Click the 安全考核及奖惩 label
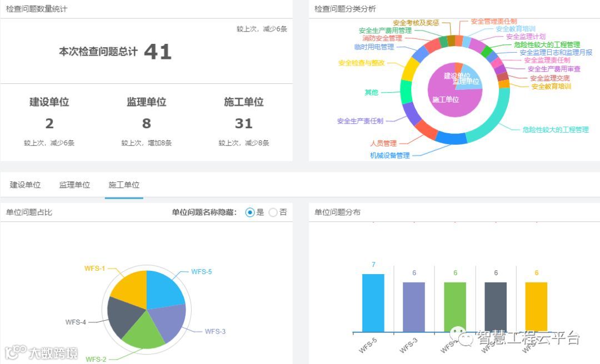600x364 pixels. pos(416,23)
